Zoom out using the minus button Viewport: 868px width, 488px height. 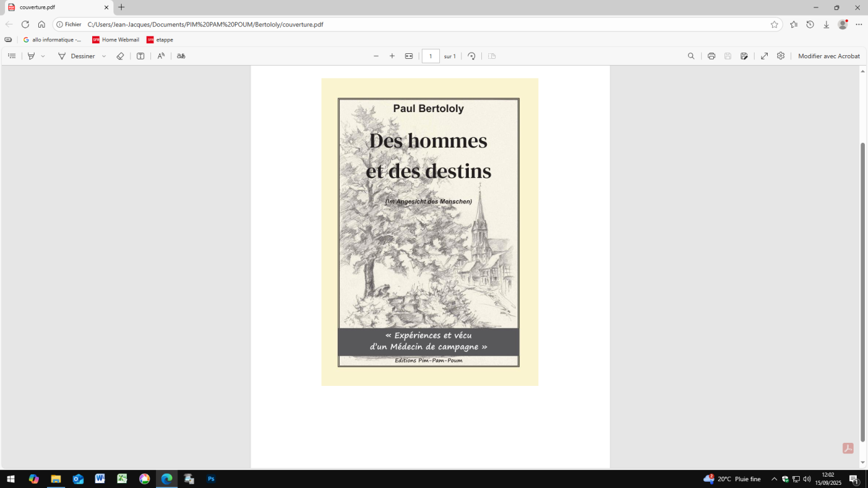coord(376,56)
